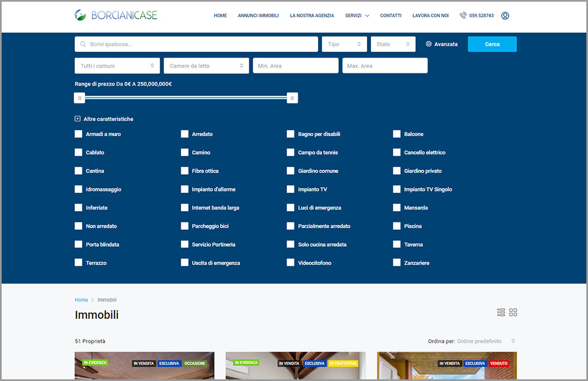The image size is (588, 381).
Task: Expand the Servizi navigation menu
Action: click(x=357, y=16)
